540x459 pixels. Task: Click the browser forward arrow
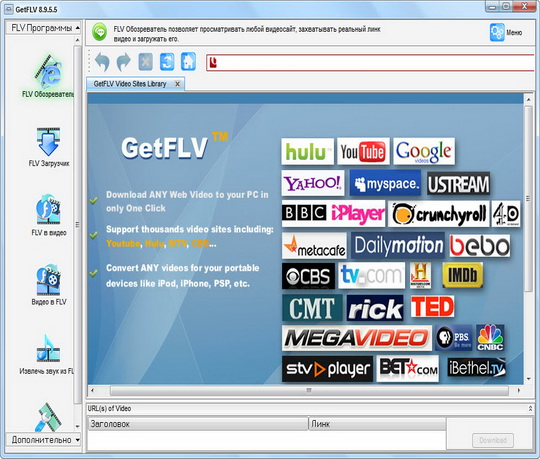pyautogui.click(x=124, y=62)
